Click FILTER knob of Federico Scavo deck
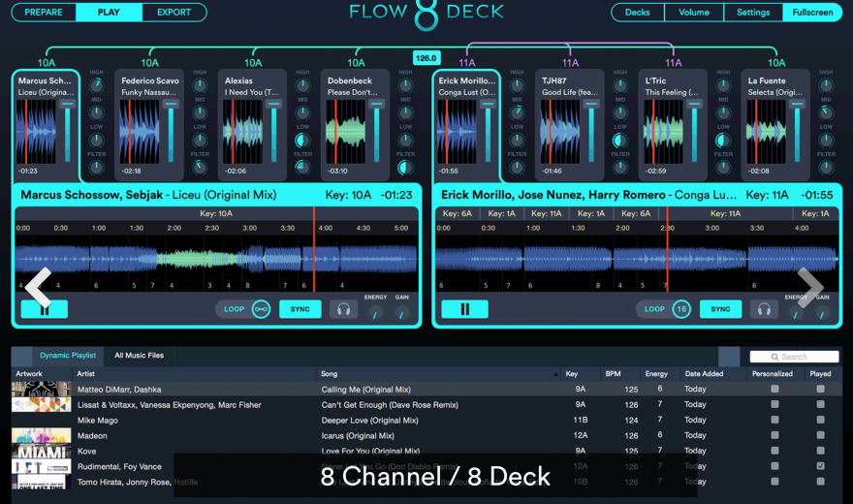Screen dimensions: 853x504 200,168
